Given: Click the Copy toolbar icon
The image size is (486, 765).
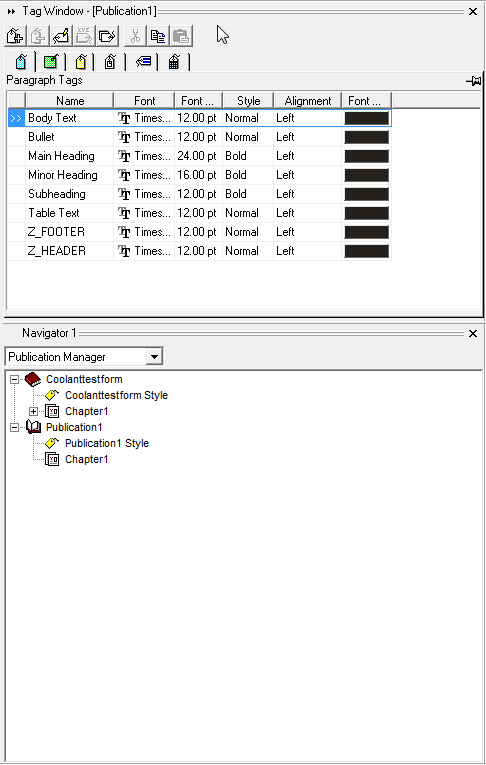Looking at the screenshot, I should [x=158, y=36].
